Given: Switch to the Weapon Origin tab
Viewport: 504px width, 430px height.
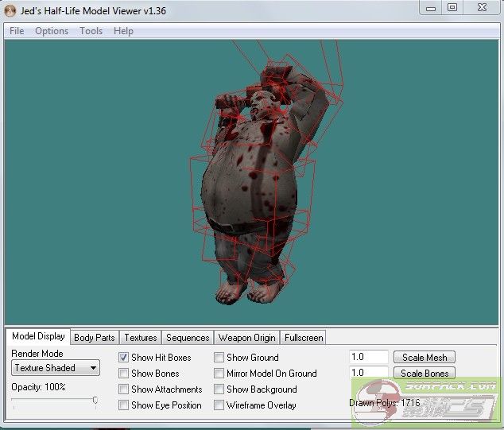Looking at the screenshot, I should [246, 338].
